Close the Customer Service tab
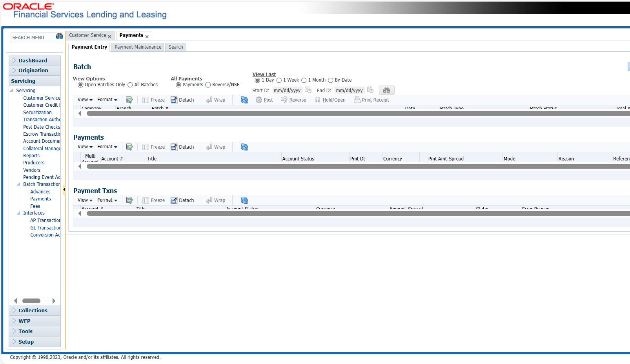This screenshot has height=364, width=630. point(109,36)
